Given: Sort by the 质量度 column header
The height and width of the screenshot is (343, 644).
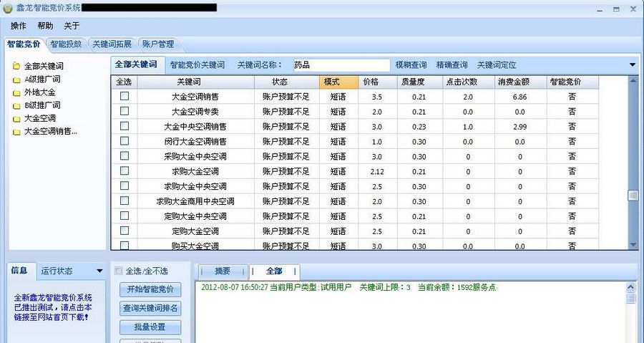Looking at the screenshot, I should click(420, 82).
